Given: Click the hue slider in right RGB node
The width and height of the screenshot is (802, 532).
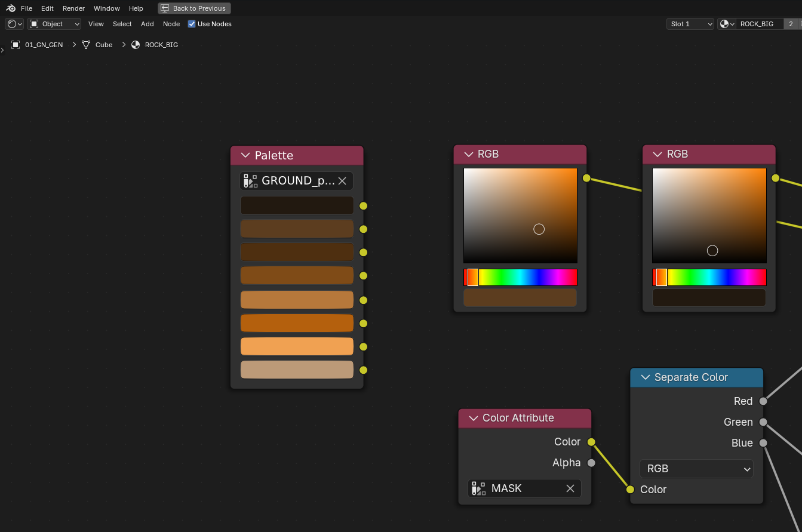Looking at the screenshot, I should click(x=709, y=277).
